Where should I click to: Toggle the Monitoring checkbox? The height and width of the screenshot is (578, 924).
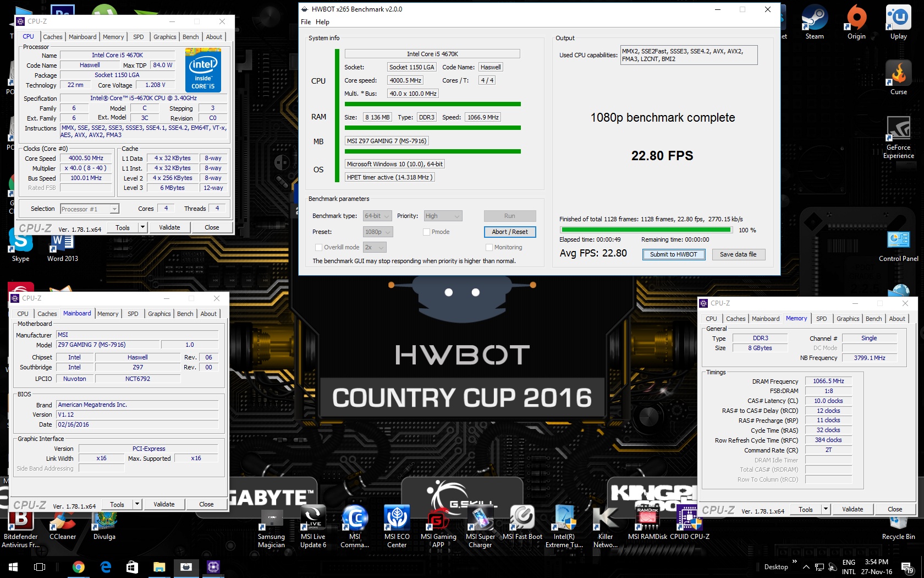tap(489, 247)
